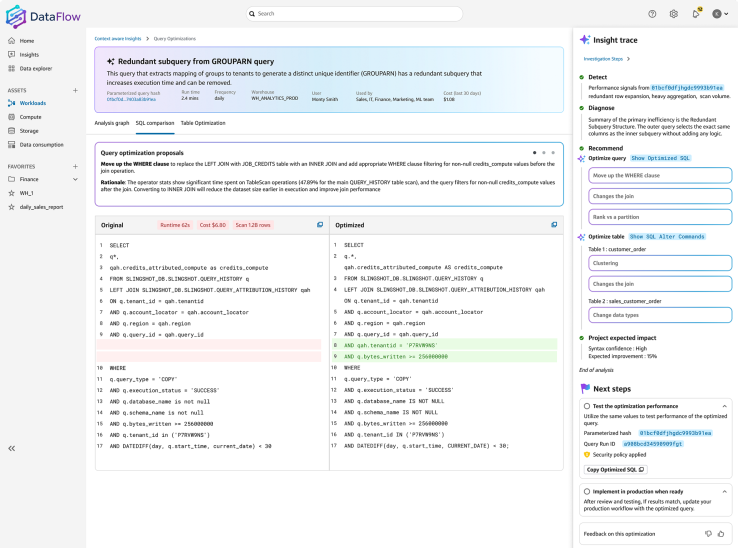
Task: Copy the Original SQL with copy icon
Action: (320, 225)
